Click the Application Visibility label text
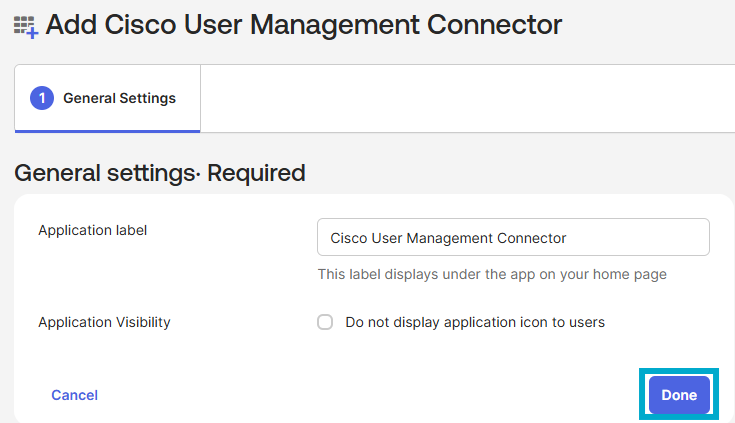 coord(105,322)
